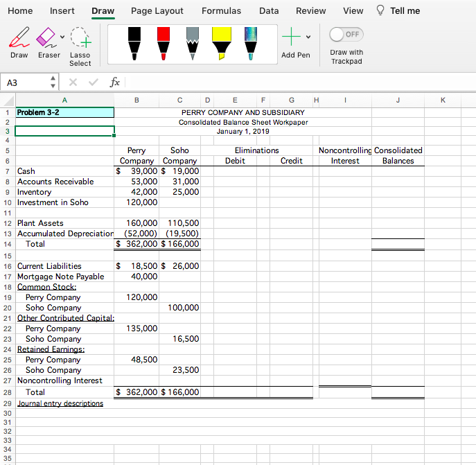Image resolution: width=476 pixels, height=465 pixels.
Task: Open the Eraser options dropdown arrow
Action: click(62, 37)
